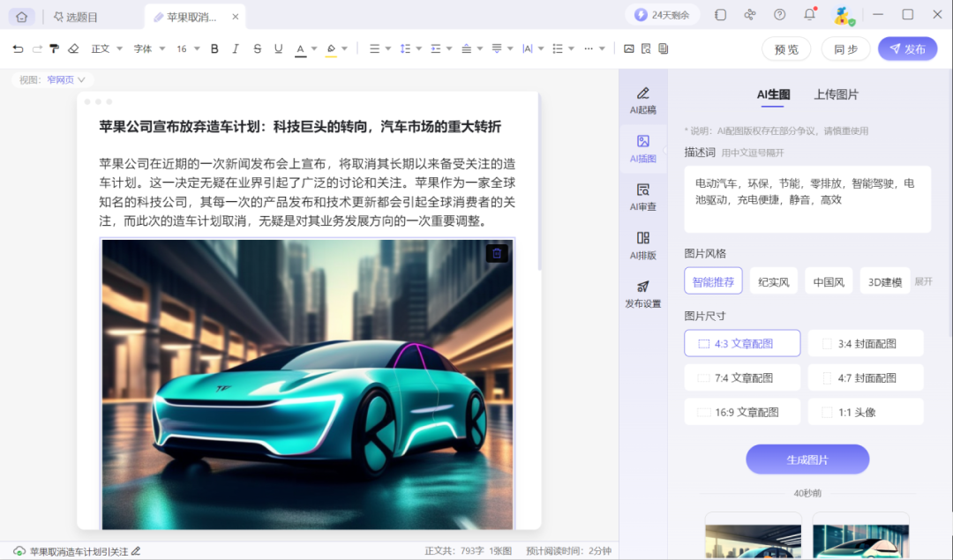Click the text alignment icon
This screenshot has width=953, height=560.
pos(374,49)
